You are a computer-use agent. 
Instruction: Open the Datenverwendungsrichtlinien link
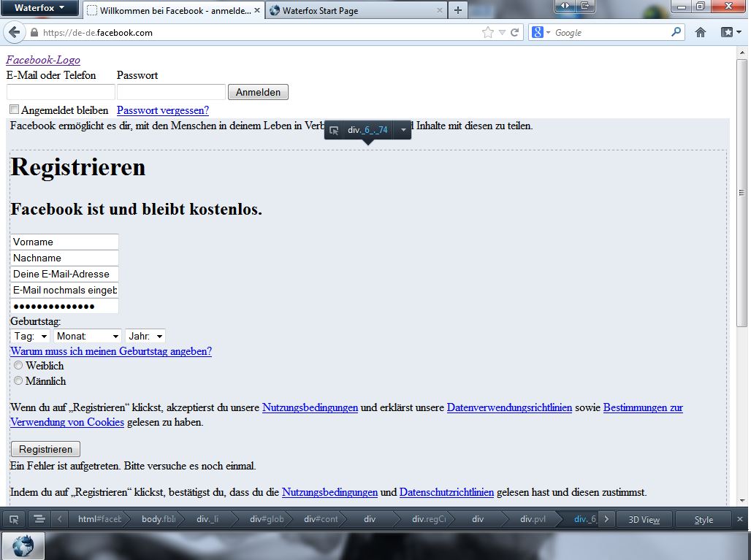509,407
